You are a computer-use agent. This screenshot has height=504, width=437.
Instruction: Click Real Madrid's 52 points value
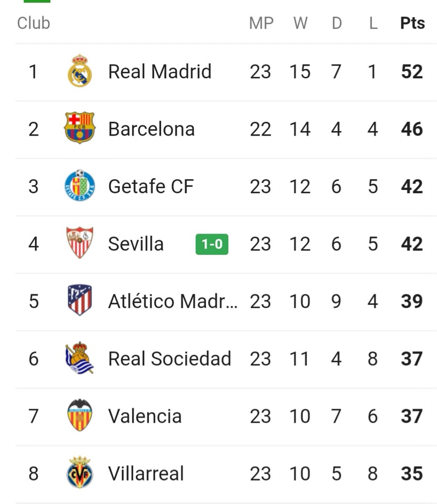pos(412,71)
